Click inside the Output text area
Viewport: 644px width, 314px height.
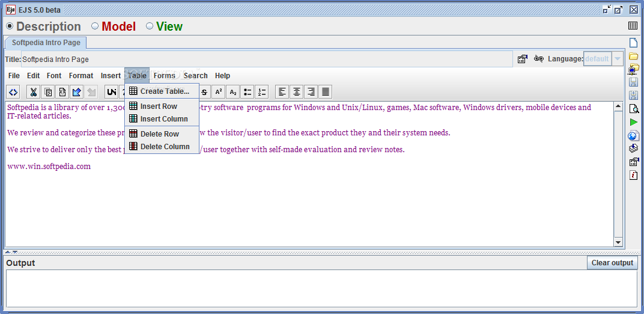[x=321, y=289]
